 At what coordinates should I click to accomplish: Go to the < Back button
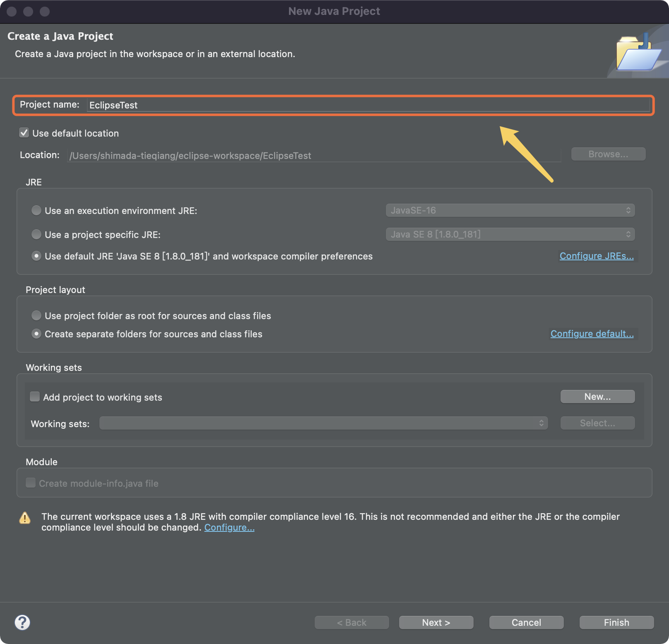pos(351,622)
